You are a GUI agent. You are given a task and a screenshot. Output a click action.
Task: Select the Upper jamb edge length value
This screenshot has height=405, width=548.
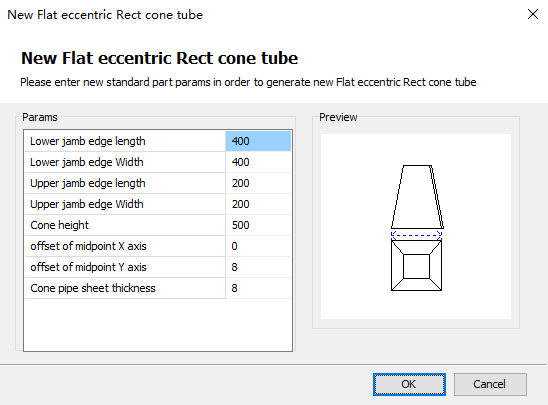tap(258, 183)
